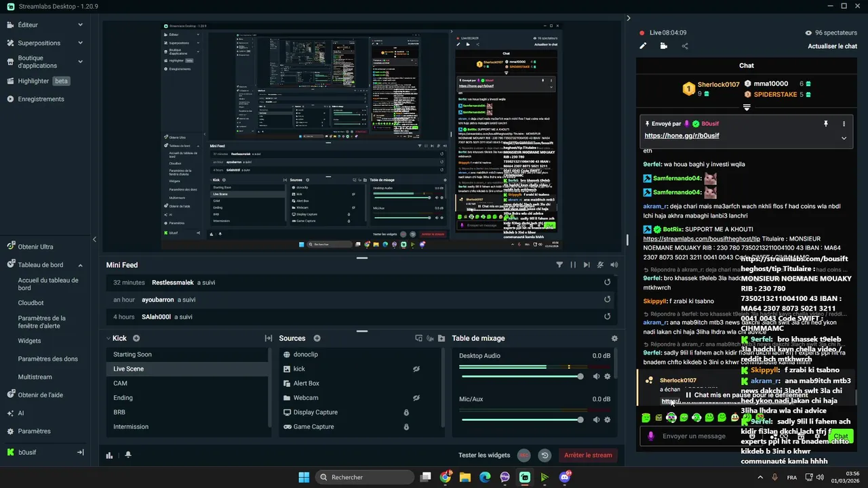This screenshot has width=868, height=488.
Task: Replay the ayoubarron follow alert
Action: click(607, 300)
